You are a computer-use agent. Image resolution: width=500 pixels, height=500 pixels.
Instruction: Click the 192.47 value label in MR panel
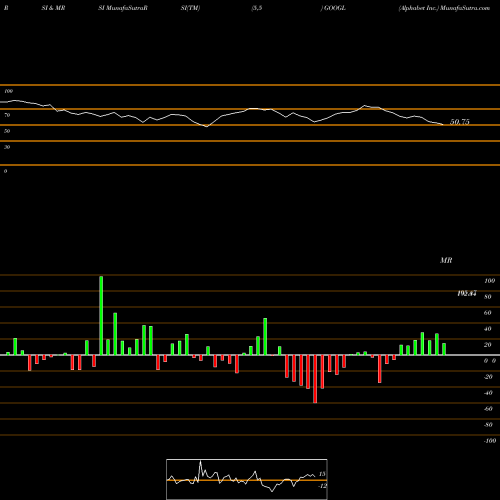(467, 293)
